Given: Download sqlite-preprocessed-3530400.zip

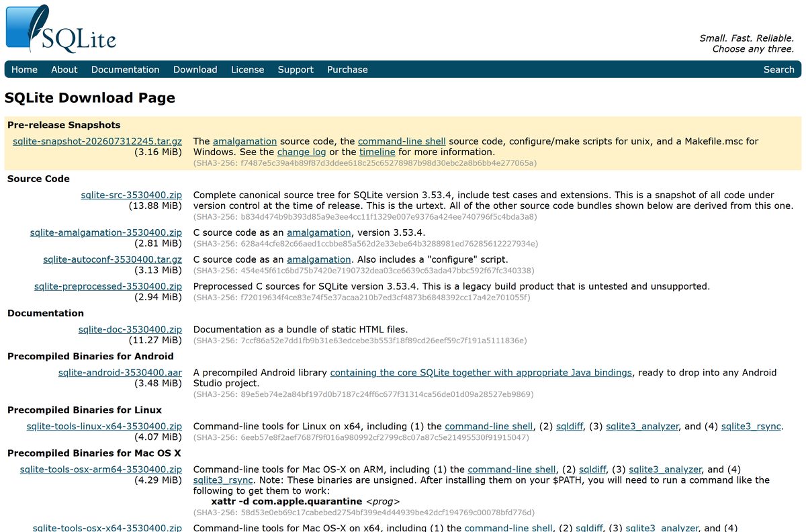Looking at the screenshot, I should pos(108,286).
